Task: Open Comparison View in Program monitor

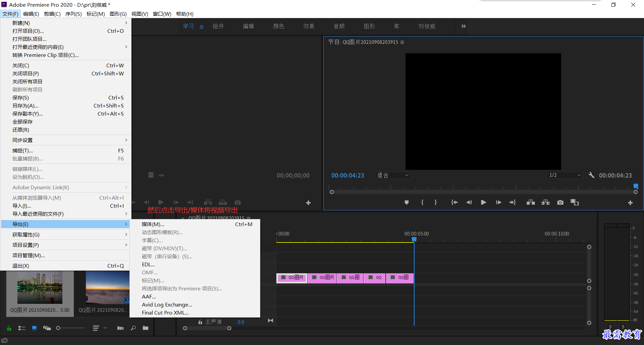Action: pyautogui.click(x=575, y=202)
